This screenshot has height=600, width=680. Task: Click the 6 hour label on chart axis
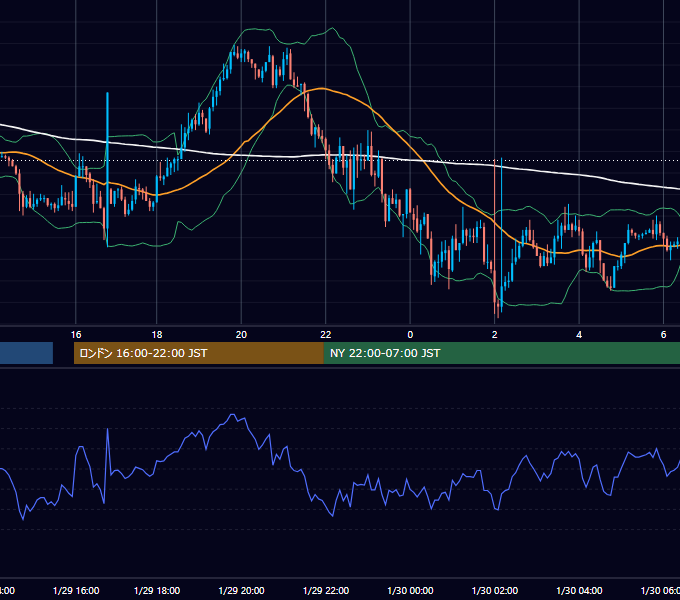(663, 334)
